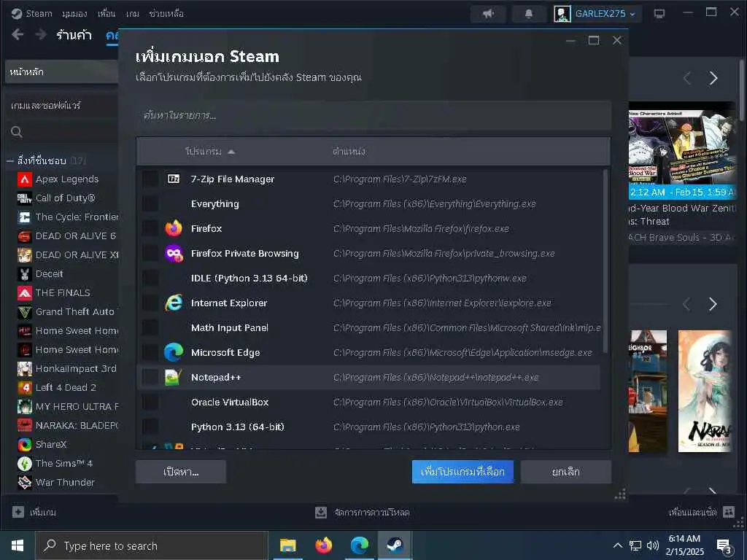Image resolution: width=747 pixels, height=560 pixels.
Task: Click the Notepad++ icon in the list
Action: (x=174, y=377)
